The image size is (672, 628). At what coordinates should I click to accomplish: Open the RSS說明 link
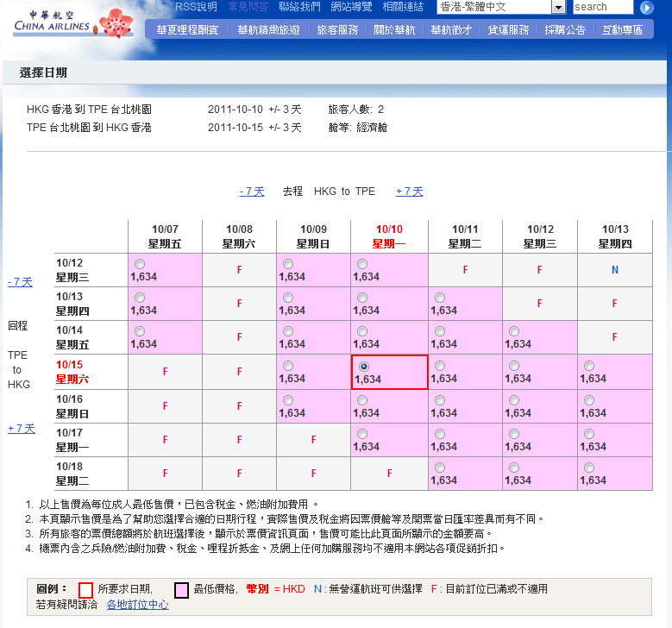[196, 7]
